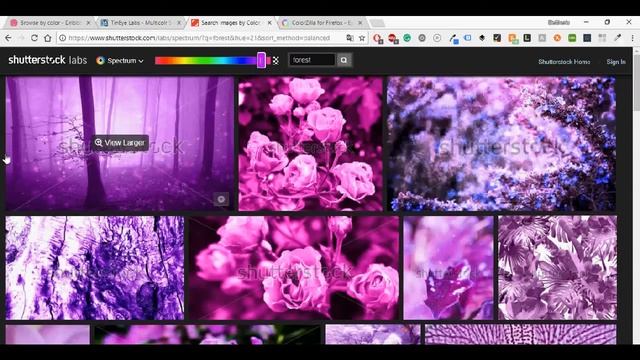Click the dark checkmark box extension icon
The width and height of the screenshot is (640, 360).
coord(497,38)
